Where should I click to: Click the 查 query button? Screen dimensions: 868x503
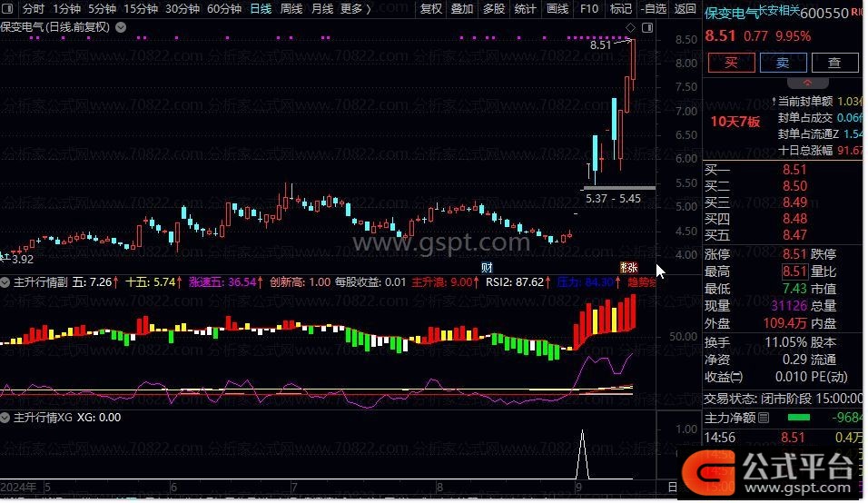click(833, 63)
